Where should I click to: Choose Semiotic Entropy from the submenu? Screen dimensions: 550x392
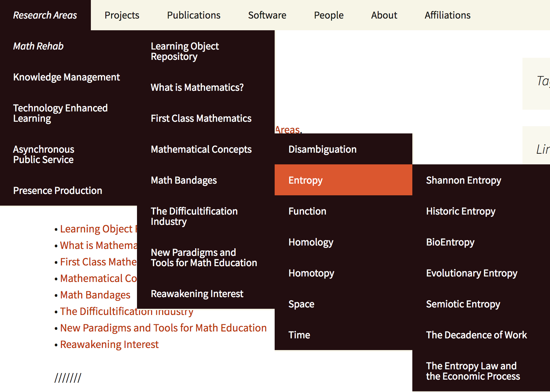pos(463,304)
